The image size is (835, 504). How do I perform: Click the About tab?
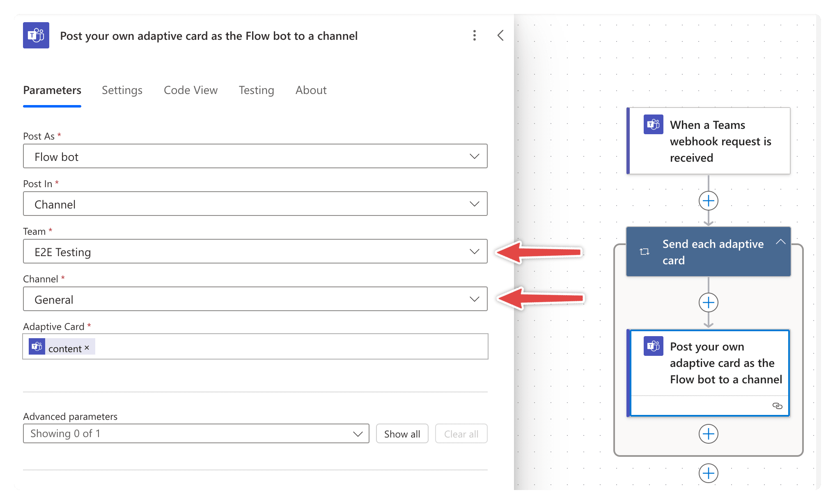click(x=311, y=90)
